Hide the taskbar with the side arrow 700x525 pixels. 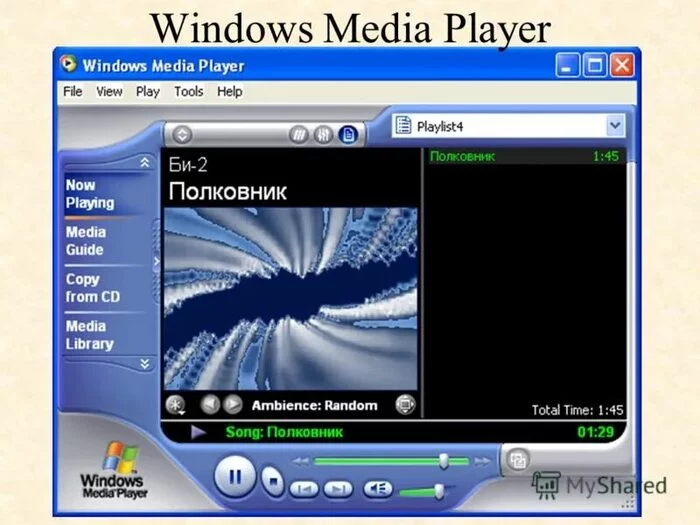click(156, 262)
